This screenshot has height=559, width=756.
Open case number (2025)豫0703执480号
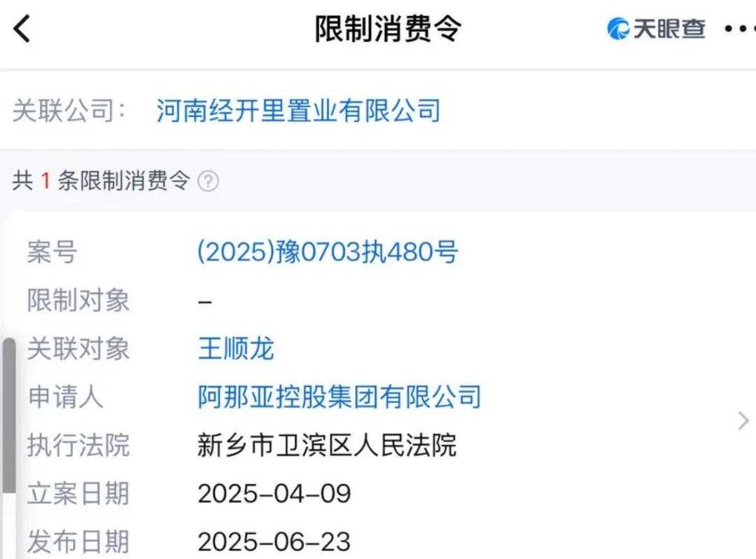[x=328, y=252]
